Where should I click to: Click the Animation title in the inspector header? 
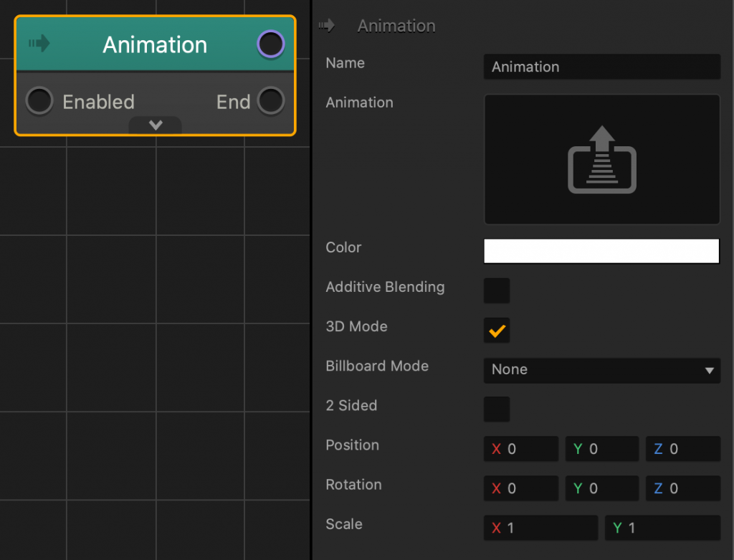tap(396, 25)
